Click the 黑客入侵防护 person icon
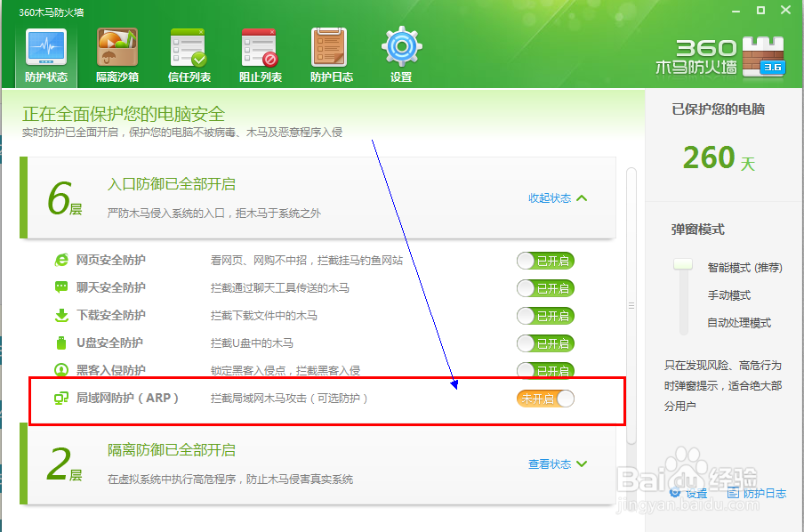This screenshot has width=804, height=532. click(61, 369)
